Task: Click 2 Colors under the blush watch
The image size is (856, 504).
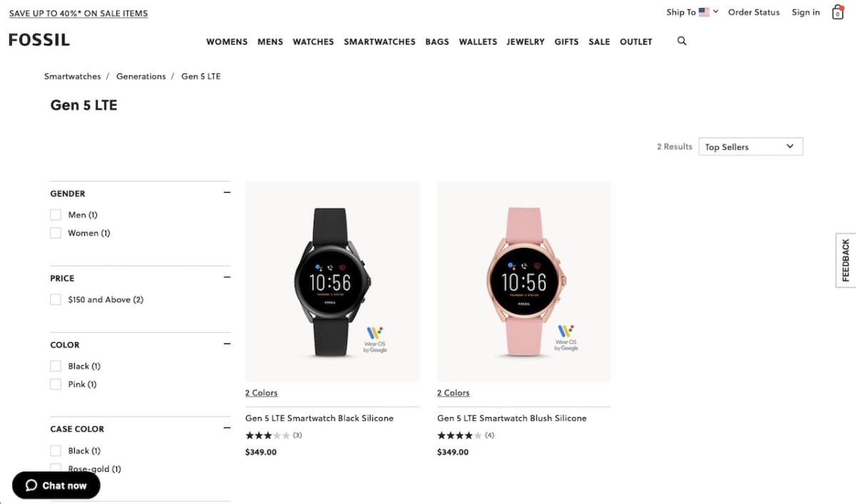Action: pos(454,393)
